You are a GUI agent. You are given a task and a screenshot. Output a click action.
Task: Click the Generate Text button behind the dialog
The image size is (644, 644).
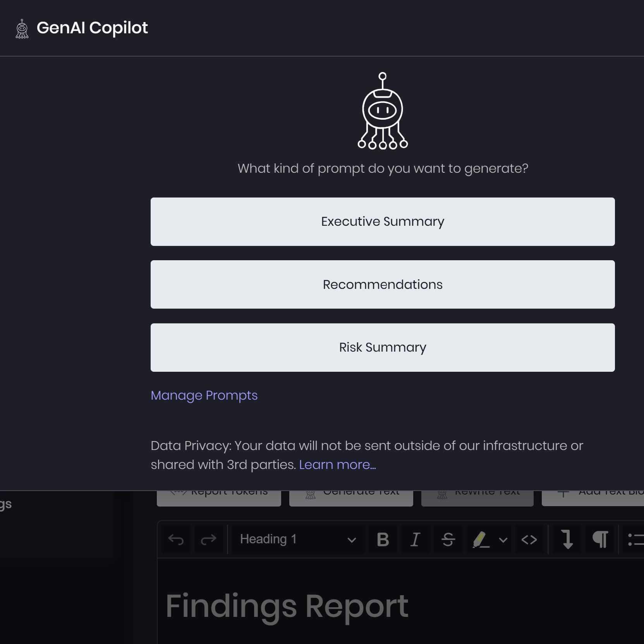351,498
